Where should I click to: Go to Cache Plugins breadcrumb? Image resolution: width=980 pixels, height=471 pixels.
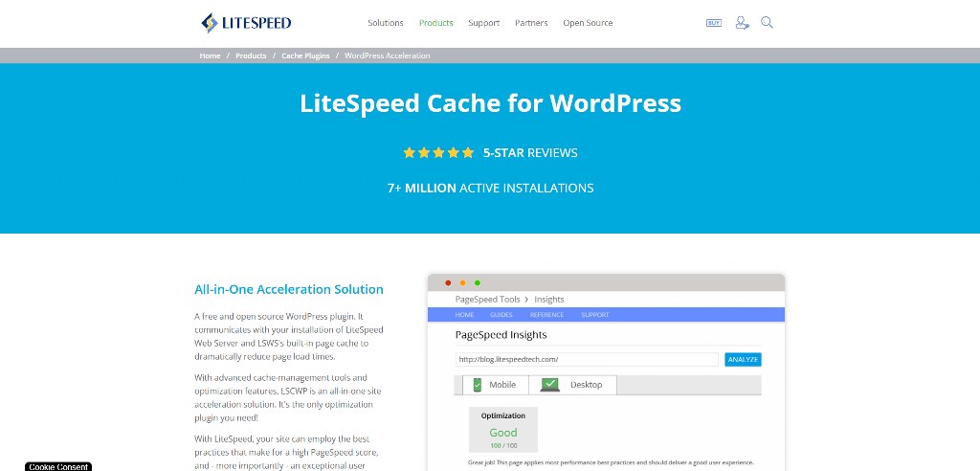pos(305,56)
